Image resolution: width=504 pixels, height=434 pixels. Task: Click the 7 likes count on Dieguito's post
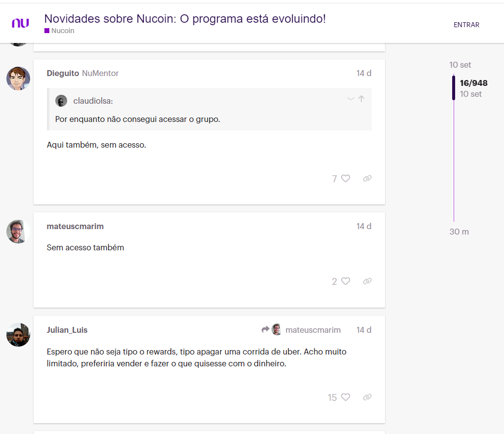point(335,179)
